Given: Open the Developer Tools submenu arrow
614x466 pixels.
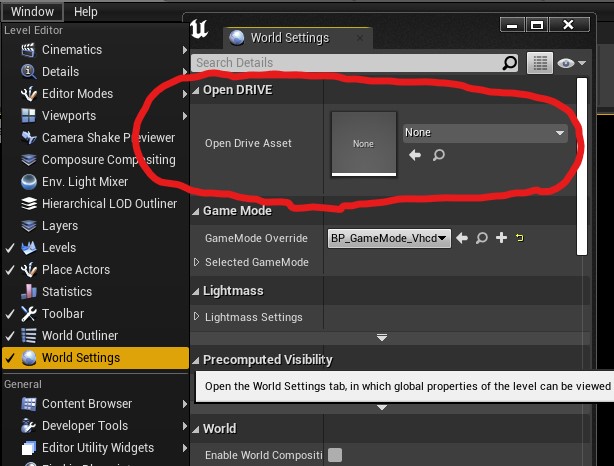Looking at the screenshot, I should click(x=184, y=426).
